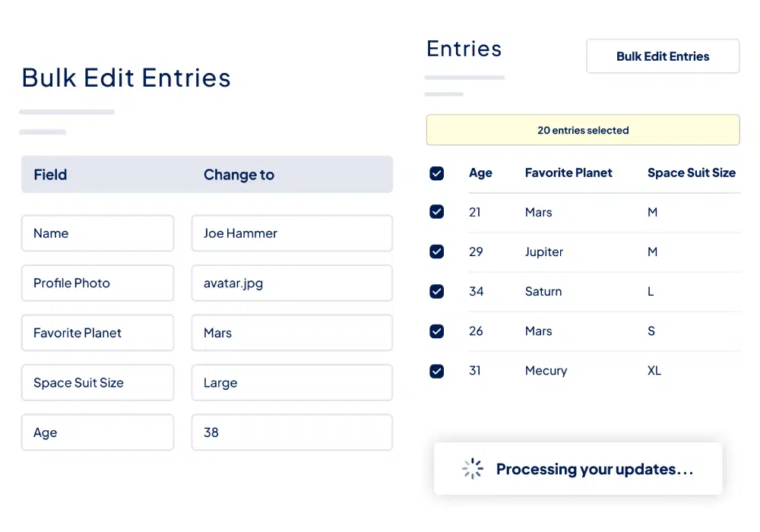Click the Processing spinner icon
Image resolution: width=760 pixels, height=532 pixels.
(x=473, y=469)
